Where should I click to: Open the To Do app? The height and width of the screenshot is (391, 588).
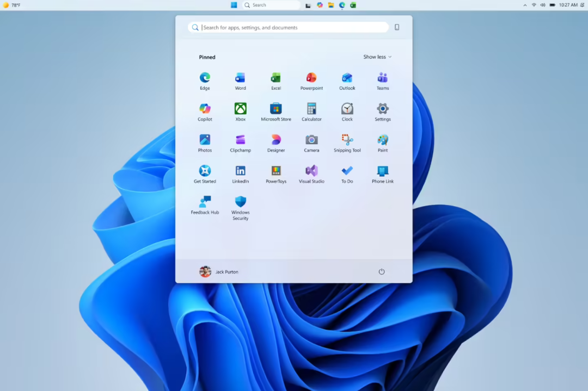(x=347, y=175)
